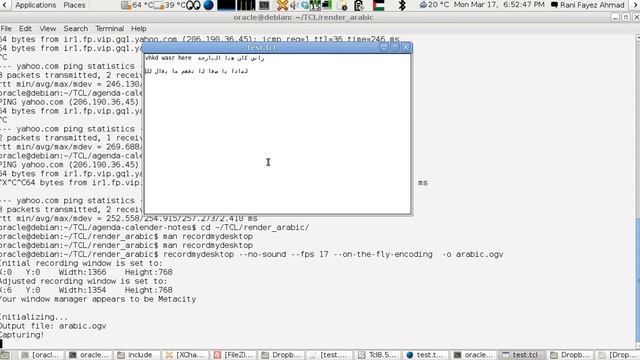The image size is (640, 360).
Task: Click the 'cd ~/TCL/render_arabic/' command line
Action: point(155,227)
